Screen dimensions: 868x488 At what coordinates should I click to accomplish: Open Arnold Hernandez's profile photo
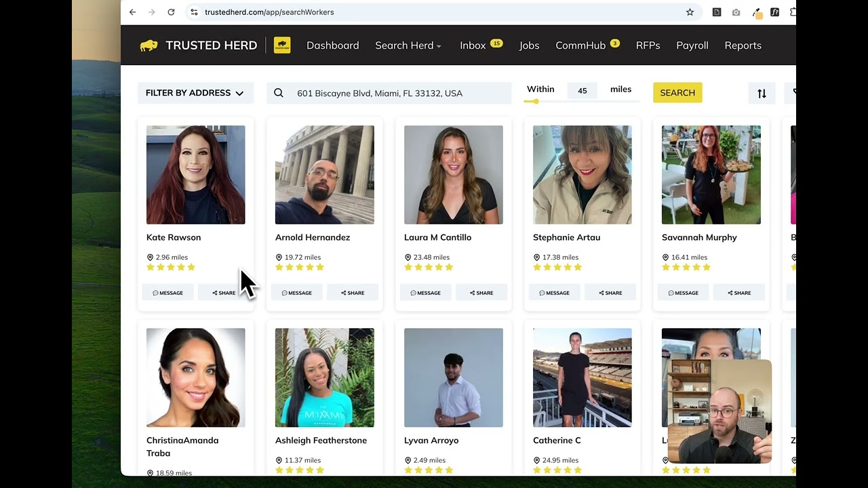click(x=324, y=175)
